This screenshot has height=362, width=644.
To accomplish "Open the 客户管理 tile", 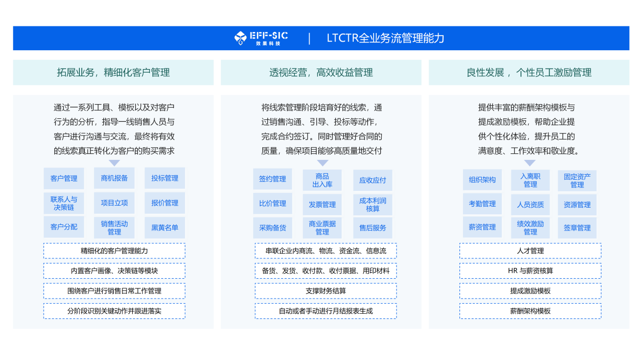I will pos(64,178).
